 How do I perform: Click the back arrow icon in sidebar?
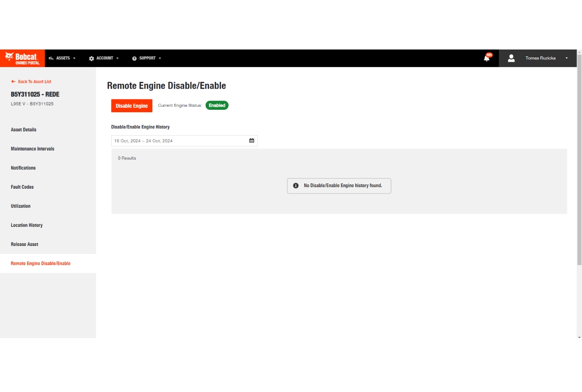tap(13, 81)
